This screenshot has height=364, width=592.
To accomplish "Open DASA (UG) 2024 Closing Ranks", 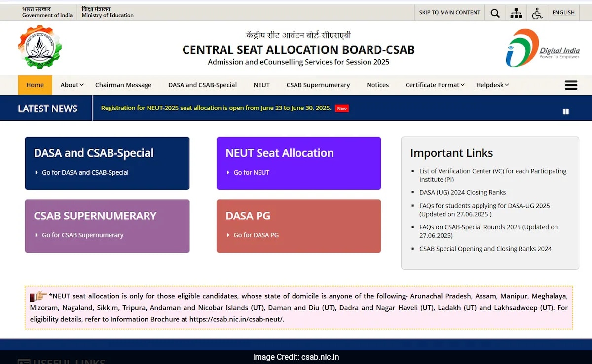I will 462,192.
